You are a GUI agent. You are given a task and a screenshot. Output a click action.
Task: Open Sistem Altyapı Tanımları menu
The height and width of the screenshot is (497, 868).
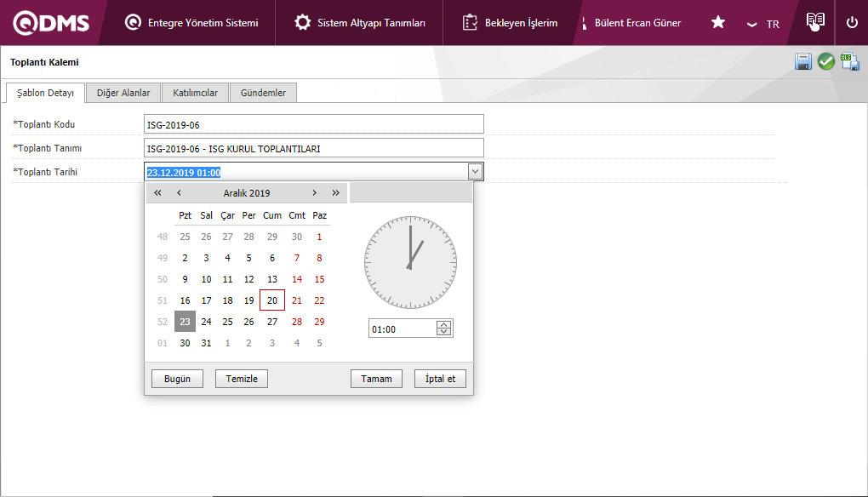[x=360, y=23]
